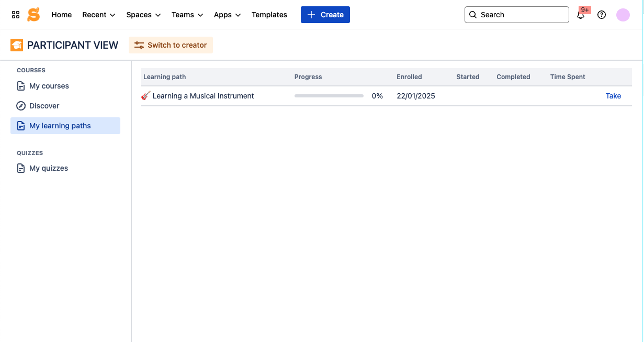
Task: Click the COURSES section heading
Action: (31, 70)
